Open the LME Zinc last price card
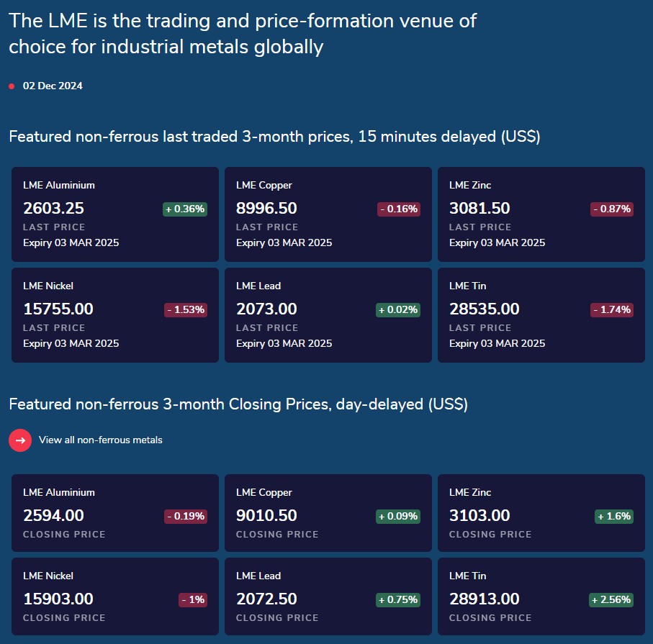This screenshot has width=653, height=644. (x=541, y=214)
